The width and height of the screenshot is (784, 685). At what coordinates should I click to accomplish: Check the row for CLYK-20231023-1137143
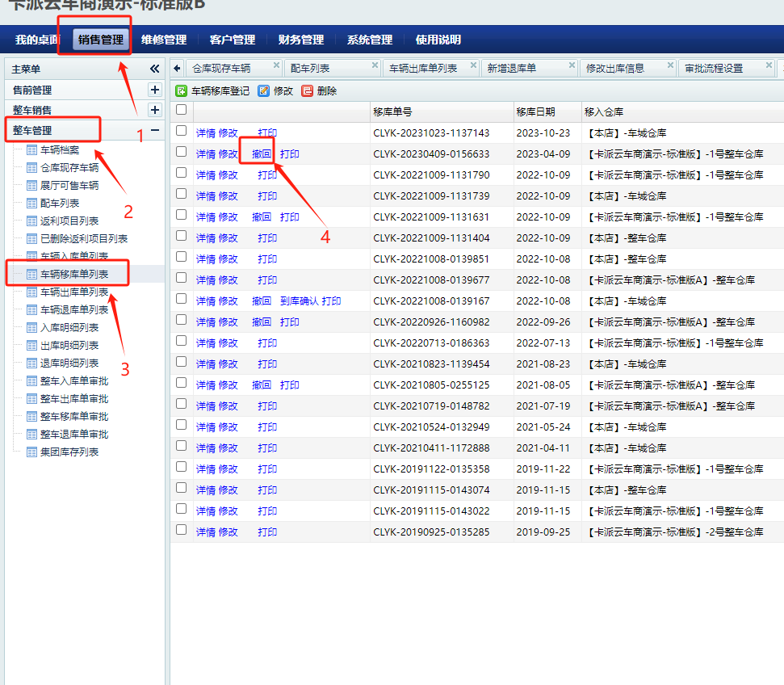(182, 132)
